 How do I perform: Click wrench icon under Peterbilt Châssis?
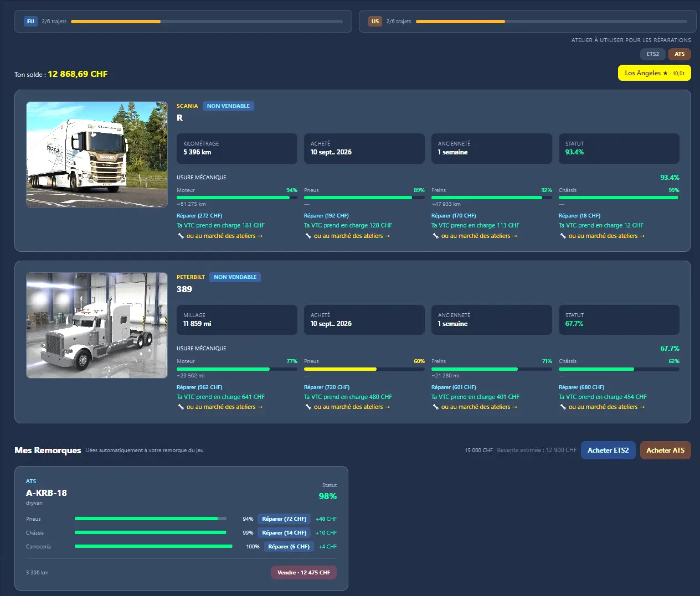(x=563, y=407)
